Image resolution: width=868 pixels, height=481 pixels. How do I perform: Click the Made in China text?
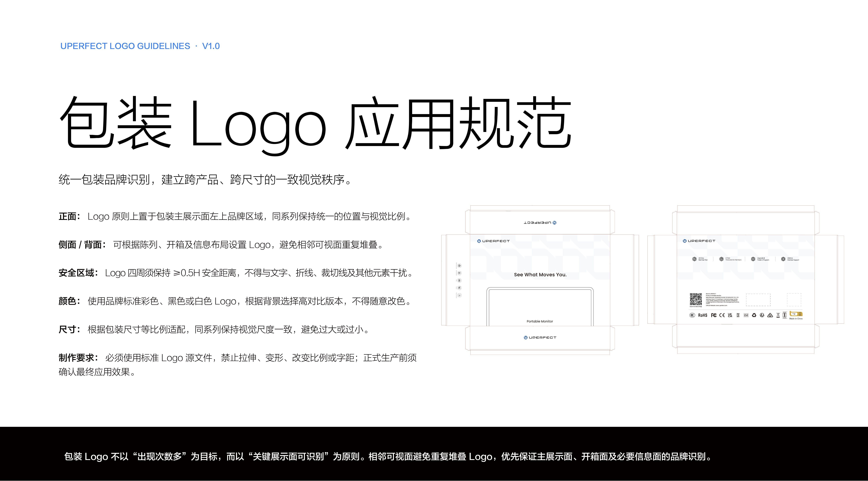796,319
